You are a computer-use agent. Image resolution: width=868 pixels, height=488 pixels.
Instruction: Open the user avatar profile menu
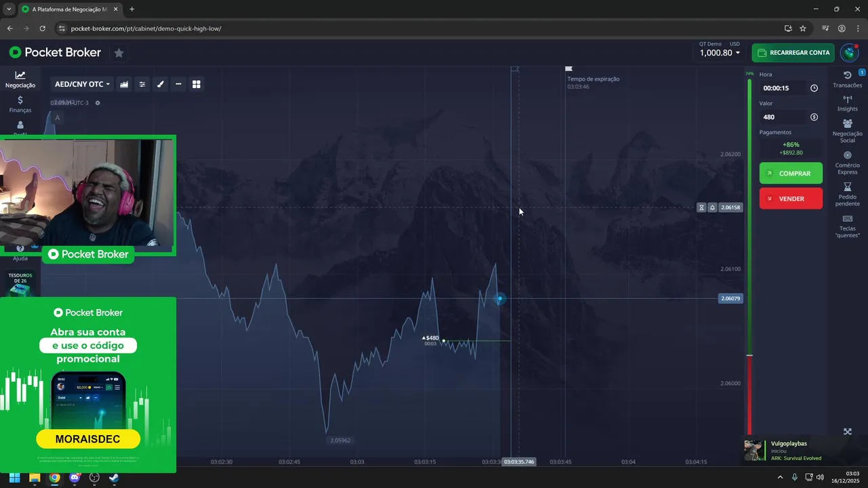pyautogui.click(x=850, y=53)
